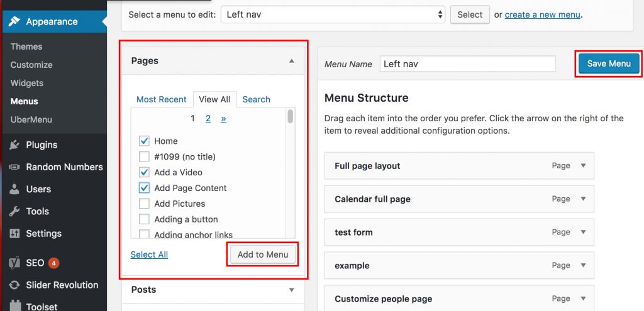Click the Random Numbers sidebar icon

pos(14,167)
